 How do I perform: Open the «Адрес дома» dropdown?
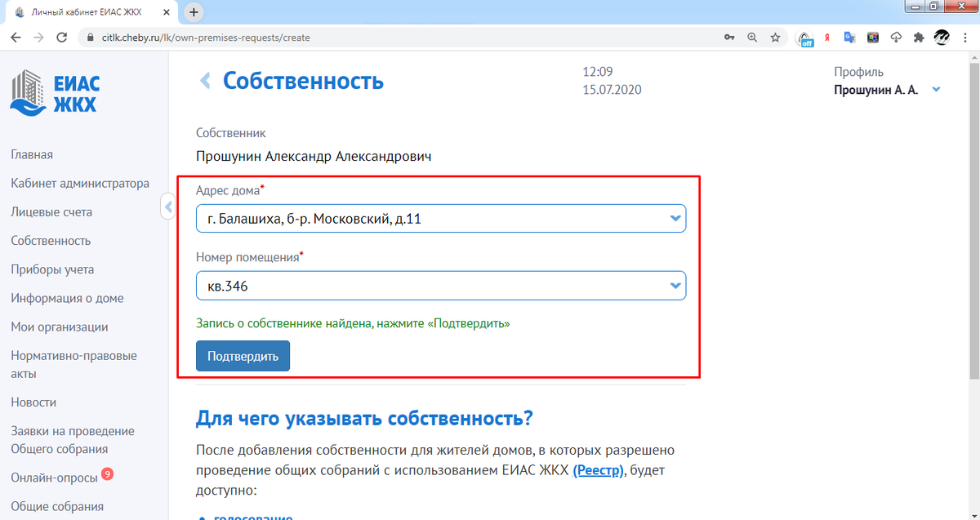coord(675,218)
